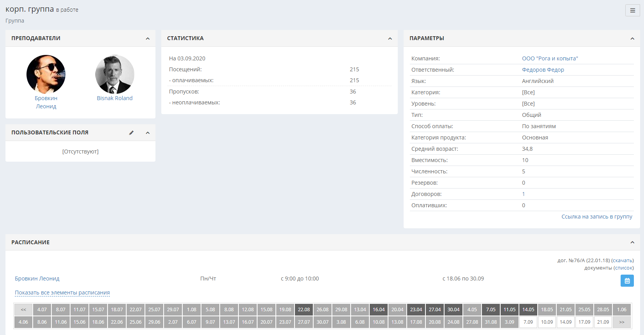Select the 7.05 date cell

pyautogui.click(x=491, y=310)
